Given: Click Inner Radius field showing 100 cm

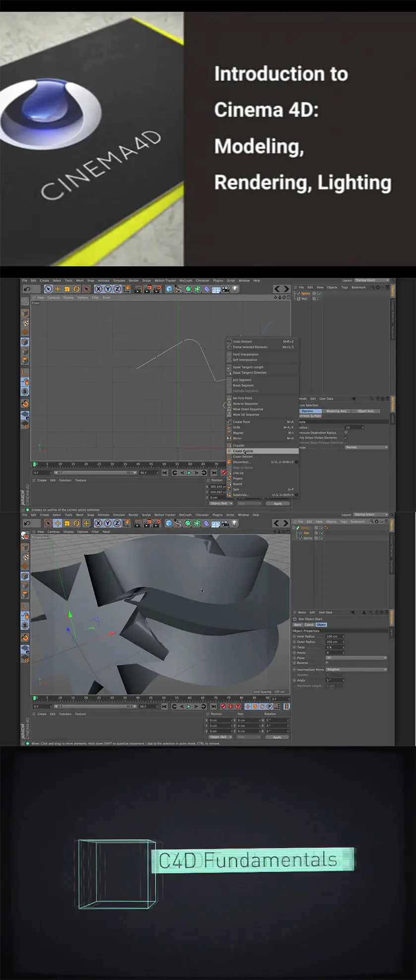Looking at the screenshot, I should (335, 636).
